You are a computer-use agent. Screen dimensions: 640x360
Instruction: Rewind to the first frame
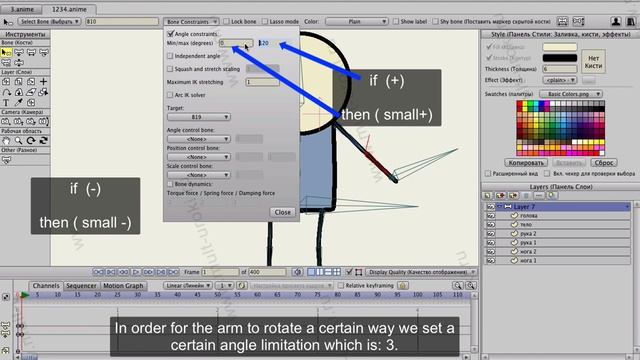pyautogui.click(x=98, y=272)
